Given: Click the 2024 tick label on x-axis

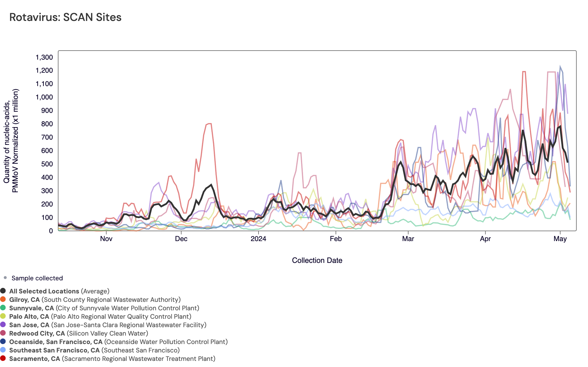Looking at the screenshot, I should (258, 239).
